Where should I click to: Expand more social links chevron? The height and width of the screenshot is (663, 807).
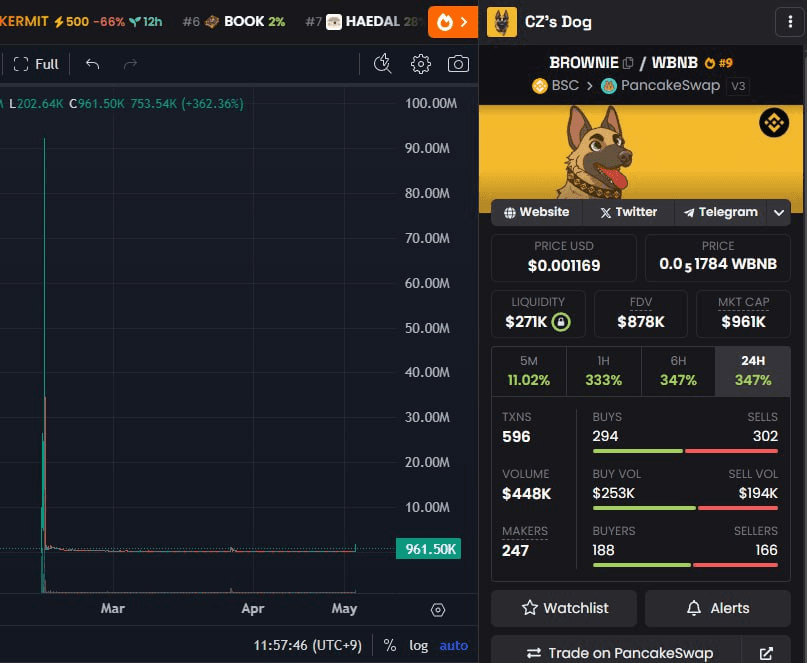[x=779, y=213]
